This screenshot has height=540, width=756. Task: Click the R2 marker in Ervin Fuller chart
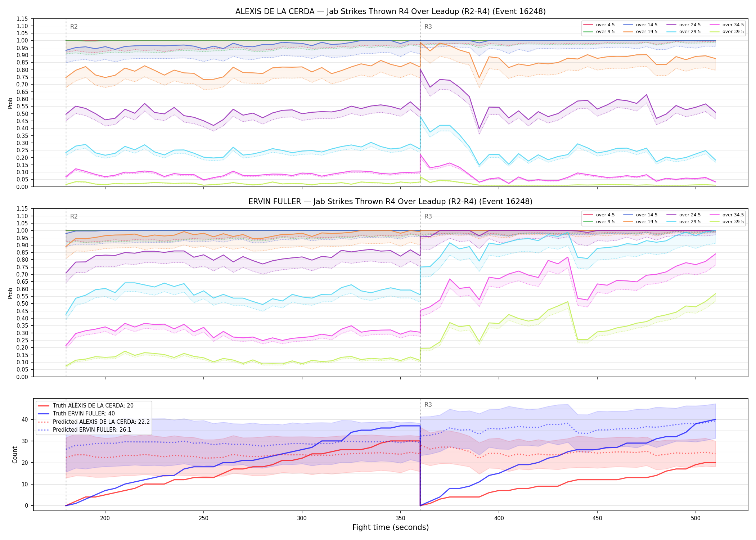point(74,216)
